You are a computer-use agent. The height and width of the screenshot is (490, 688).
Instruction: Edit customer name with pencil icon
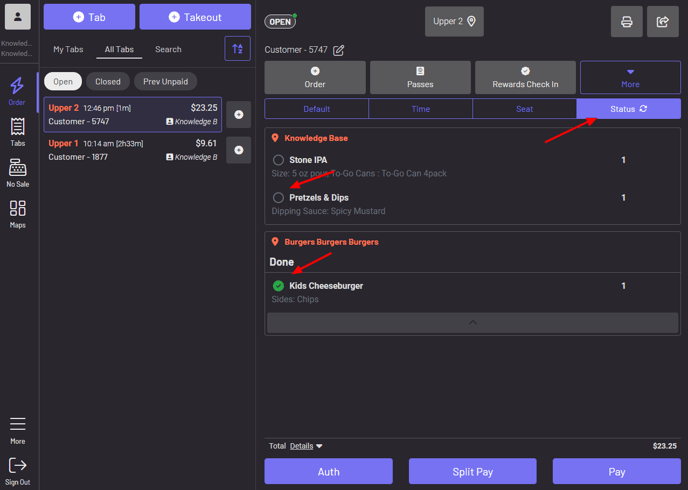(339, 50)
